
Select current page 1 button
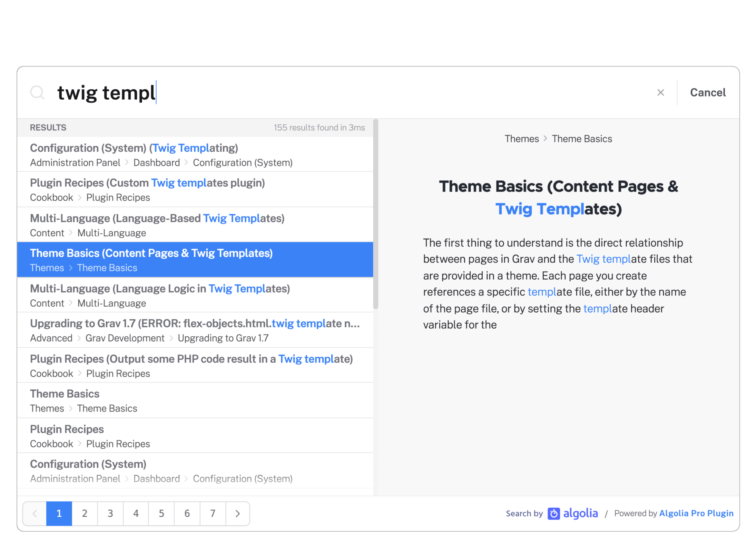[x=59, y=513]
